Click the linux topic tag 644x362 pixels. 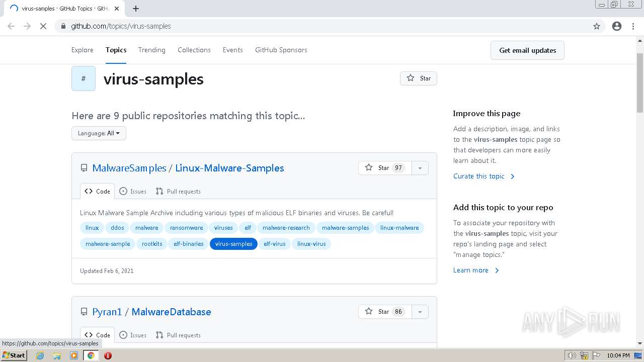point(92,228)
